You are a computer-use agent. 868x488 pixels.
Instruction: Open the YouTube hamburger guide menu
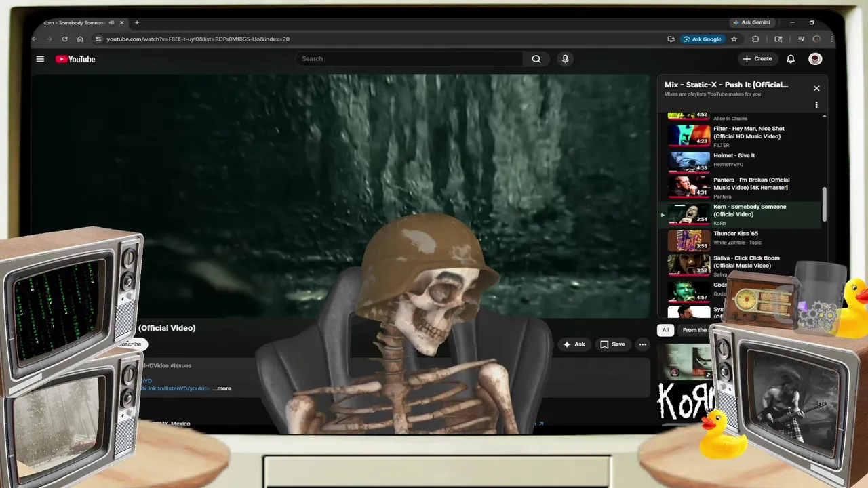click(x=40, y=59)
